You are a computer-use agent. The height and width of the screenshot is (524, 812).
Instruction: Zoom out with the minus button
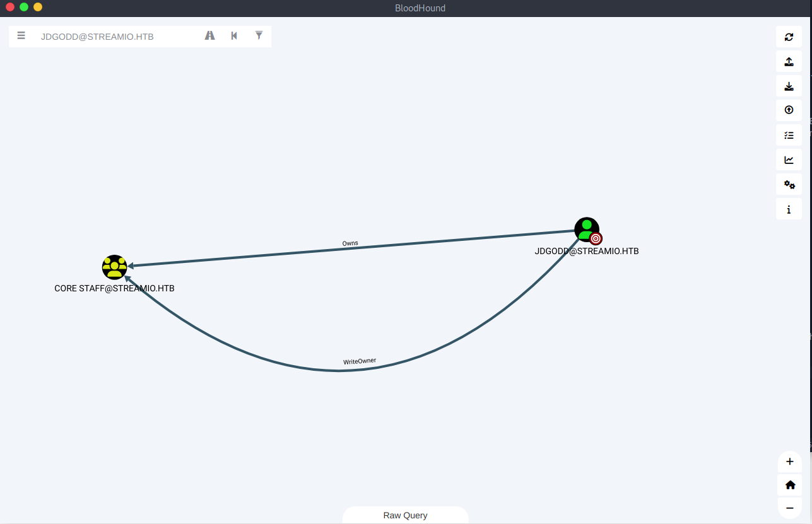[x=789, y=508]
